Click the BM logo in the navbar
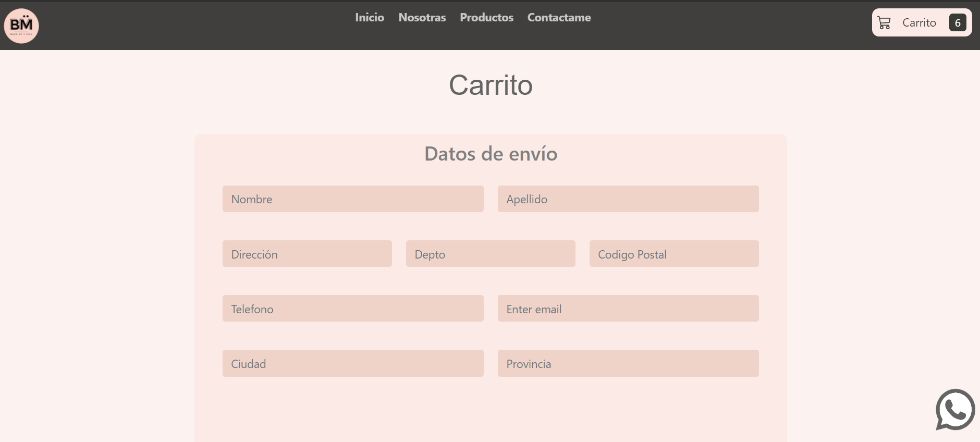Viewport: 980px width, 442px height. (x=21, y=26)
